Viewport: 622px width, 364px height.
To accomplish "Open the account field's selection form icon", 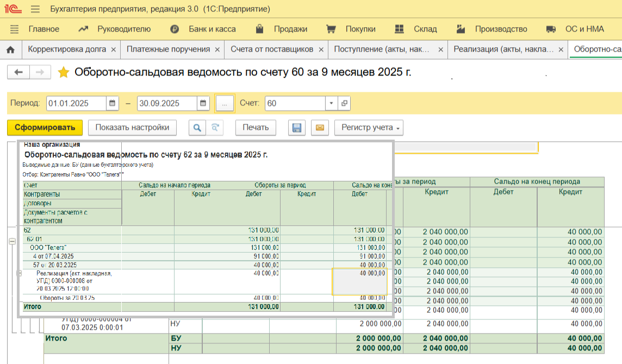I will coord(344,103).
